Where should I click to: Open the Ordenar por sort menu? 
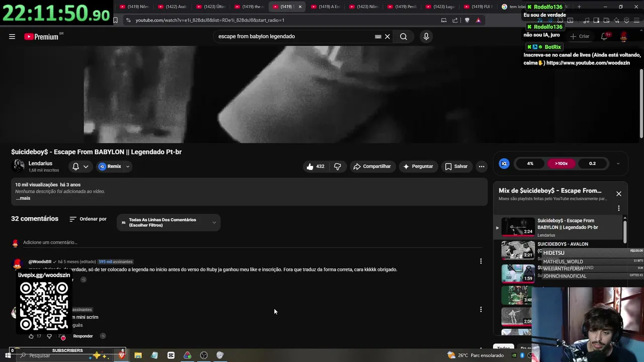[x=88, y=219]
